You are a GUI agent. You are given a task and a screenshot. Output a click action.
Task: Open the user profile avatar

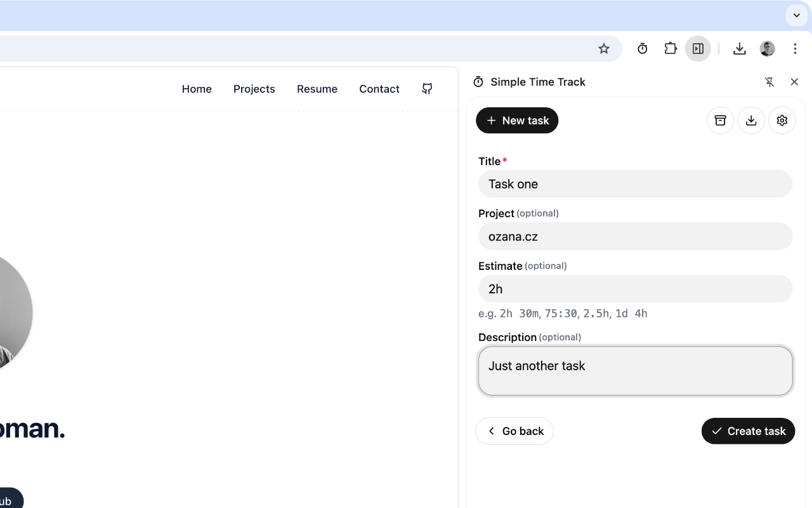[768, 49]
